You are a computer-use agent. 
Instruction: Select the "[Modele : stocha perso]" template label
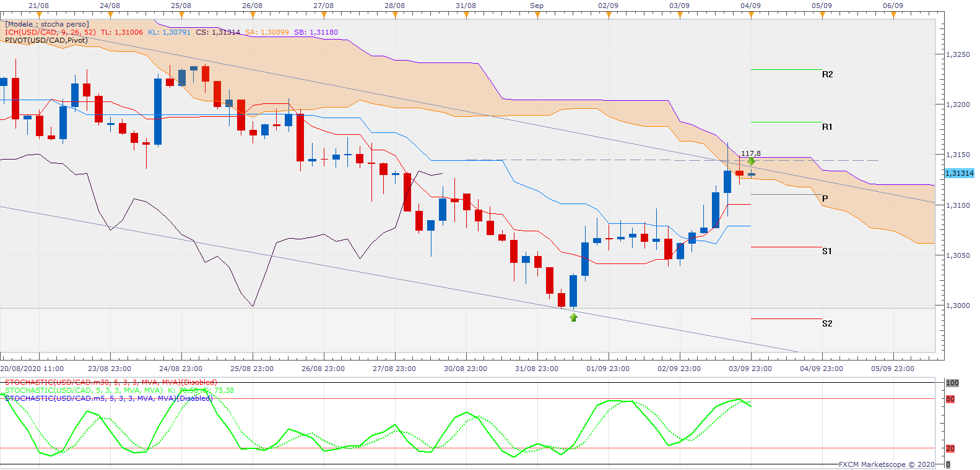point(47,24)
